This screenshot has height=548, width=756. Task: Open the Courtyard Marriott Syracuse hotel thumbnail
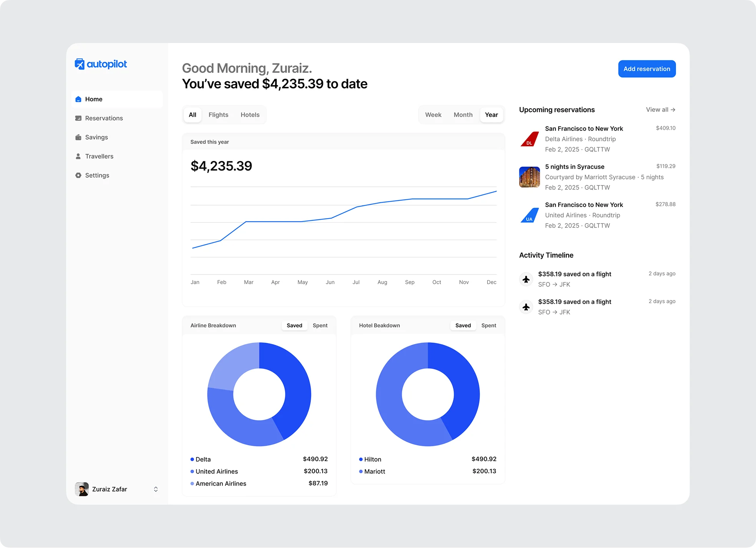click(530, 177)
